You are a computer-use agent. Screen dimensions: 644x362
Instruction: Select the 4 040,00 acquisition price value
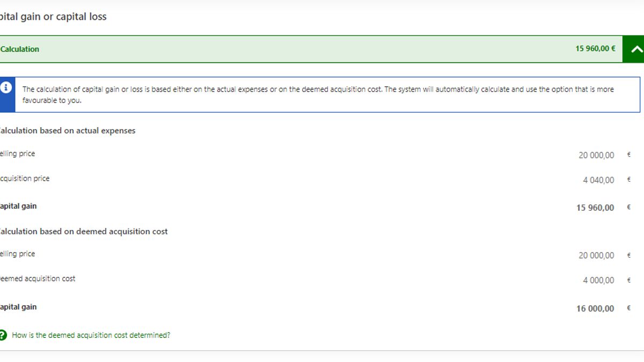coord(598,180)
